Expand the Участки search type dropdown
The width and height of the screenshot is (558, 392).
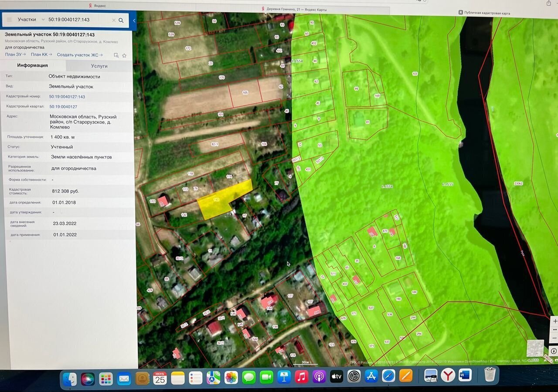point(31,20)
